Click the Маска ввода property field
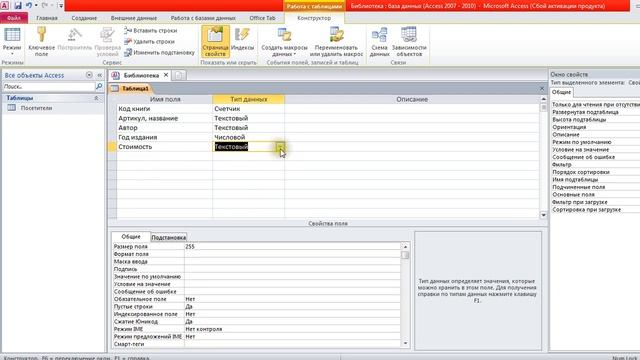This screenshot has width=640, height=360. [292, 262]
